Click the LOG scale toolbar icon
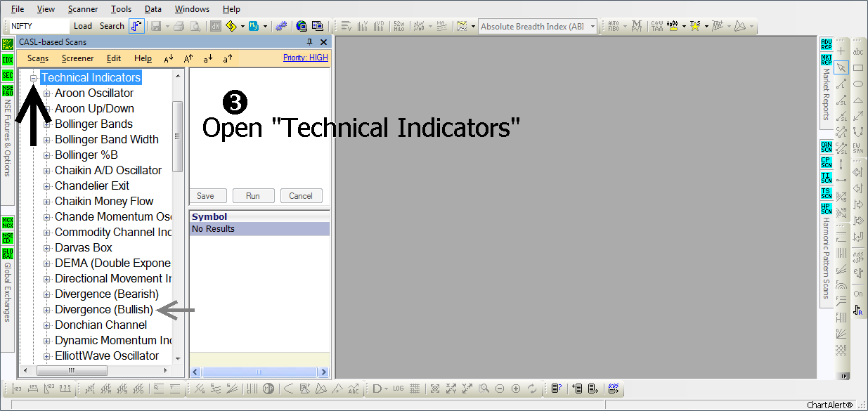The image size is (868, 411). 399,389
